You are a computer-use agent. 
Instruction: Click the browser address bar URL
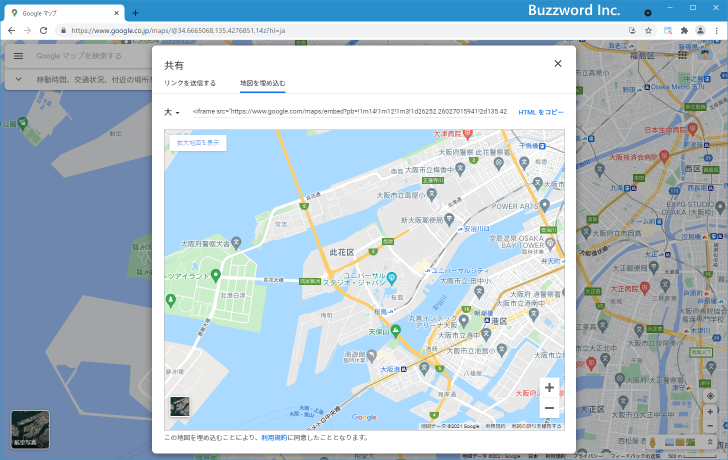click(178, 31)
